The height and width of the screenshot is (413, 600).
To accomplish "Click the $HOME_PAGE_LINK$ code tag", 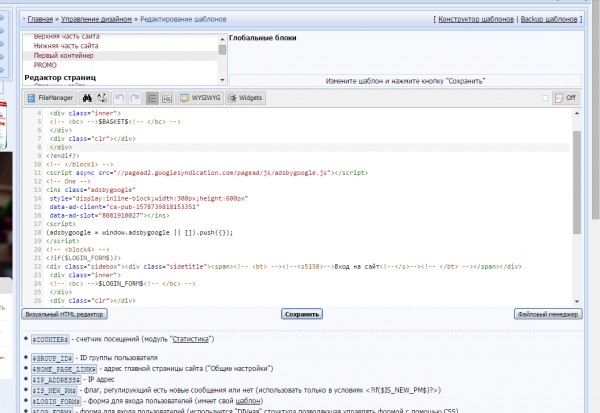I will pyautogui.click(x=64, y=369).
